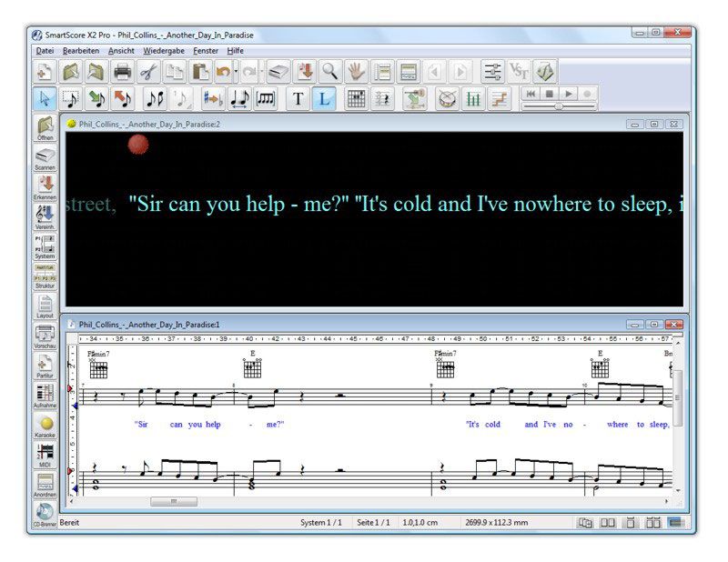
Task: Toggle the overlapping pages status icon
Action: [x=585, y=523]
